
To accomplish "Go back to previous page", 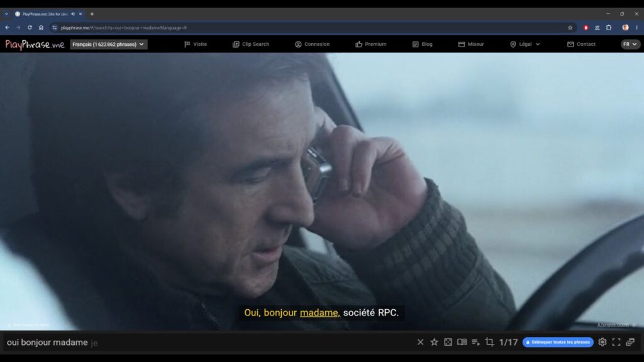I will (8, 28).
